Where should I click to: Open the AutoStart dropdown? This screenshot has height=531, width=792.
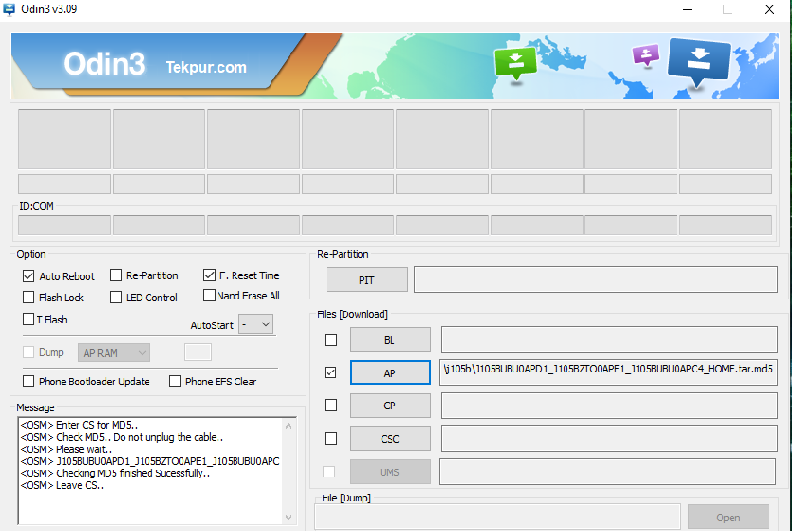pos(256,324)
